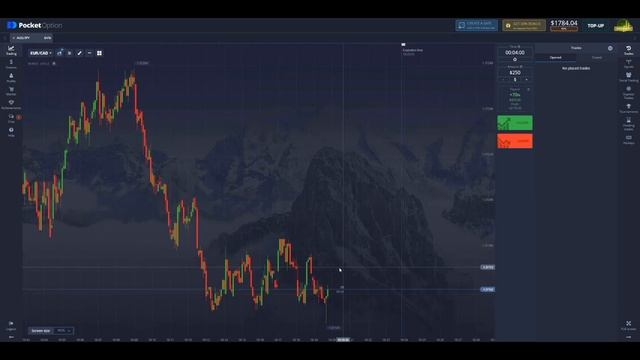
Task: Collapse left sidebar arrow at bottom
Action: 11,337
